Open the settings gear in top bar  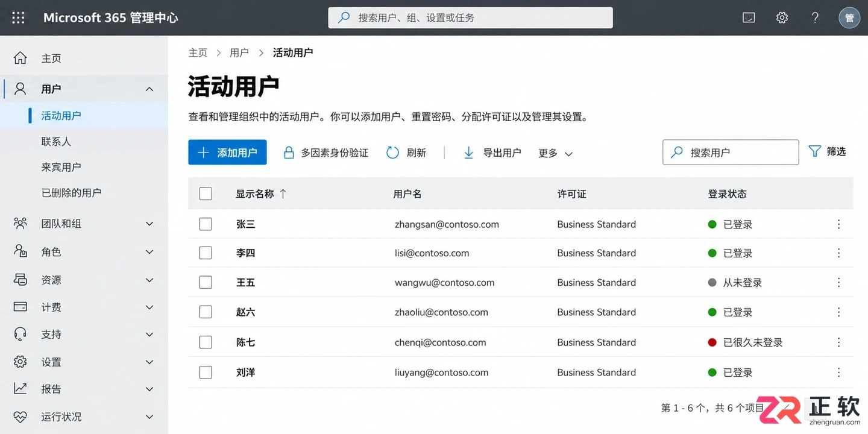[x=782, y=18]
